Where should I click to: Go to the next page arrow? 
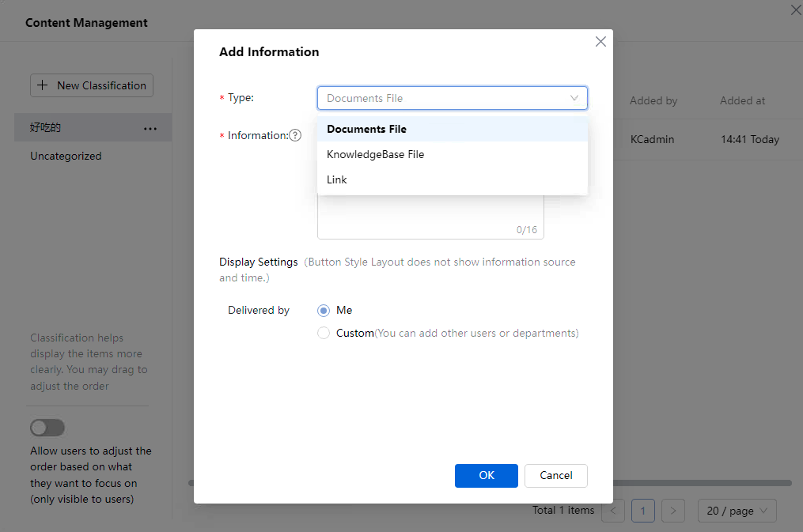click(x=673, y=511)
